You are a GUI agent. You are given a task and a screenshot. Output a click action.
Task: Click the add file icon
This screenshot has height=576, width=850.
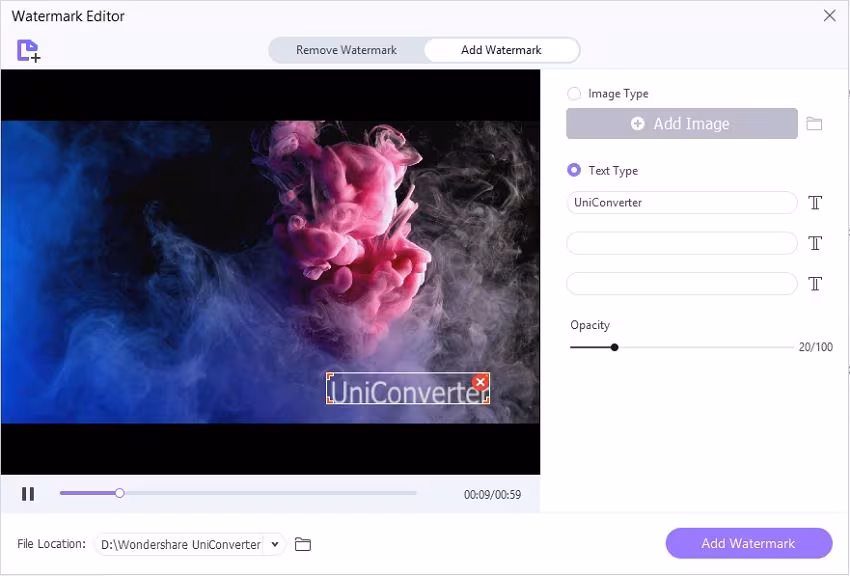pos(28,50)
